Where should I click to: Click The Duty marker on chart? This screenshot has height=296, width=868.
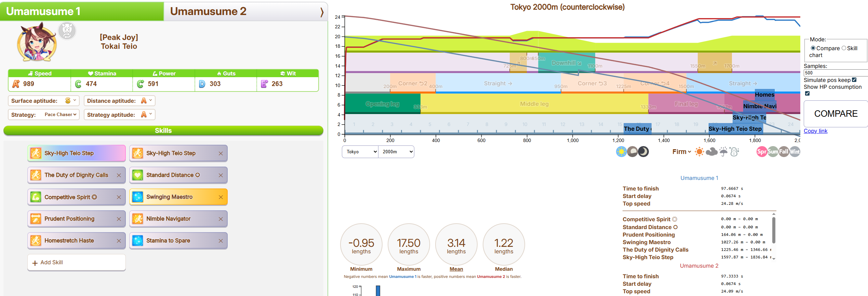click(637, 129)
